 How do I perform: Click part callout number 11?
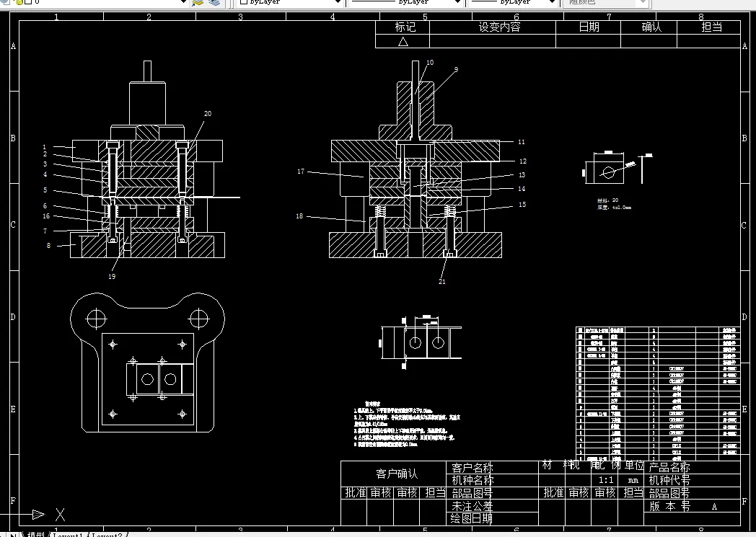[522, 142]
